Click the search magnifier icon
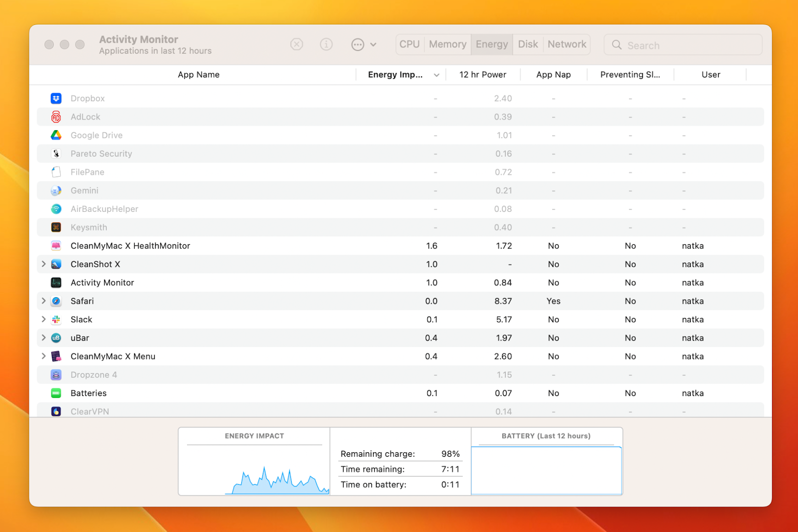The width and height of the screenshot is (798, 532). pos(617,45)
